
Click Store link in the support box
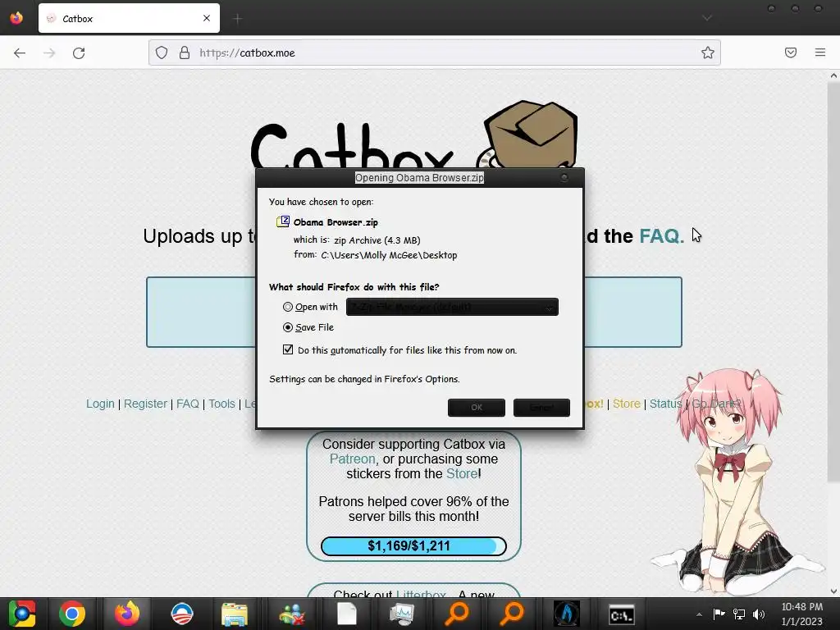coord(461,473)
